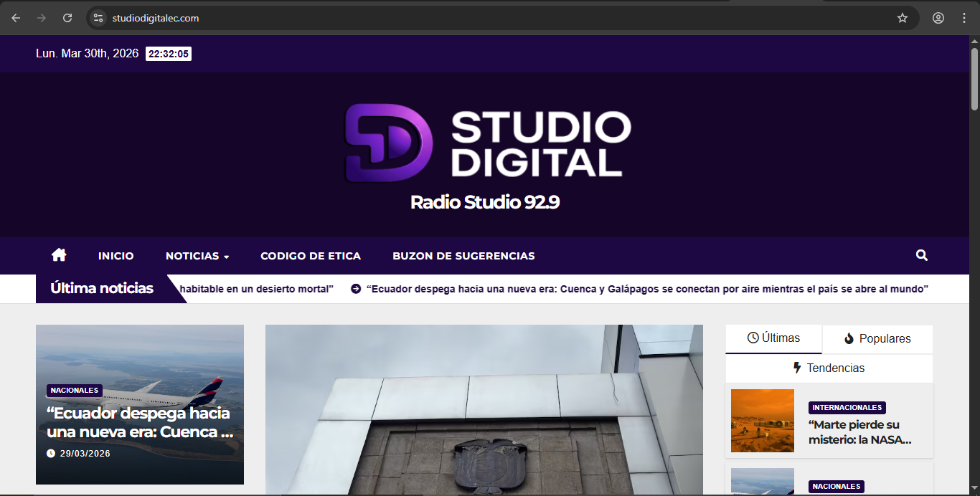Go to BUZON DE SUGERENCIAS
This screenshot has height=496, width=980.
click(463, 256)
